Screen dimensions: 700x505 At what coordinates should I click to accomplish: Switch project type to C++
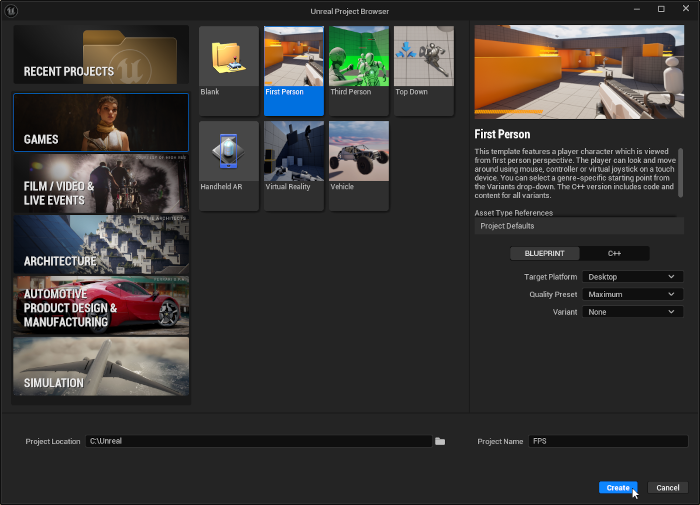(x=614, y=254)
